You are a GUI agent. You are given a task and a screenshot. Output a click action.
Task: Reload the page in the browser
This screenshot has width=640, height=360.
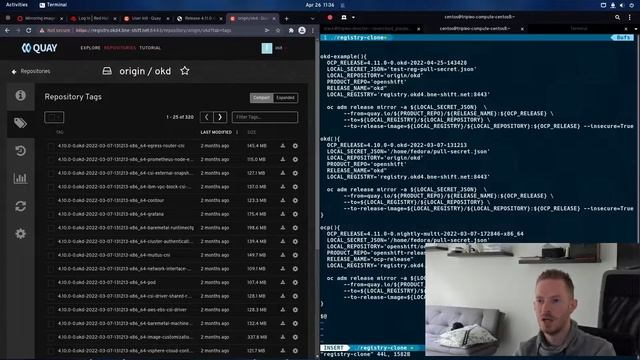click(29, 30)
